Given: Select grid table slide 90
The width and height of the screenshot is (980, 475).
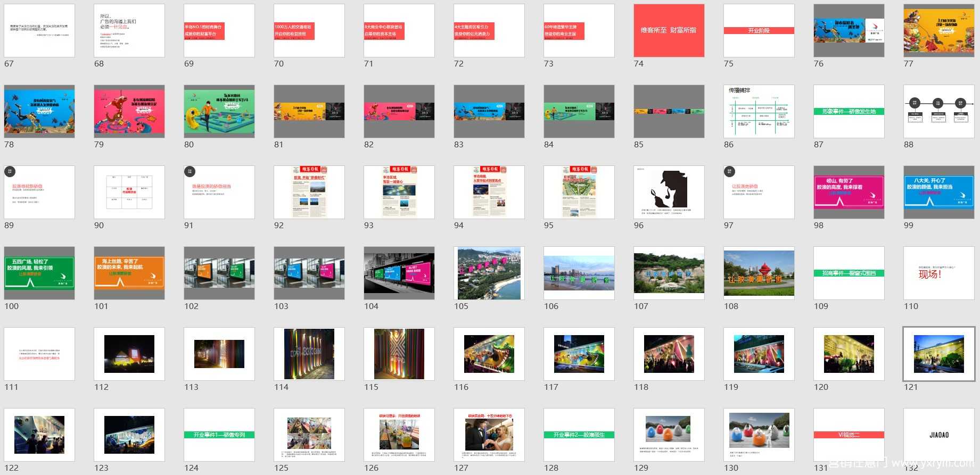Looking at the screenshot, I should coord(129,192).
